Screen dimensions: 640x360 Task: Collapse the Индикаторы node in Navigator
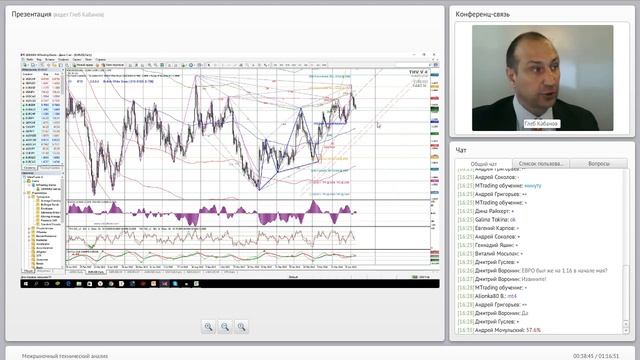[x=25, y=193]
